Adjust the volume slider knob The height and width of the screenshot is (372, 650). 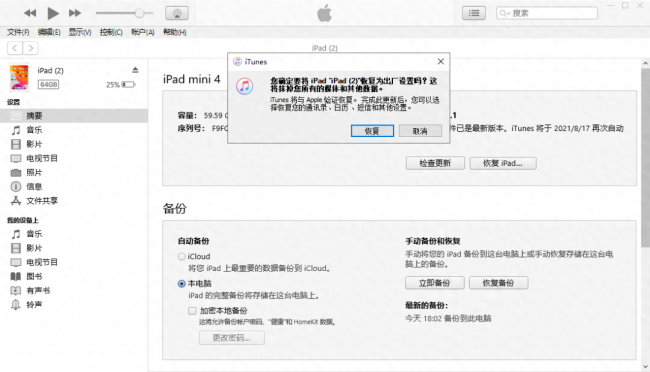[x=139, y=13]
